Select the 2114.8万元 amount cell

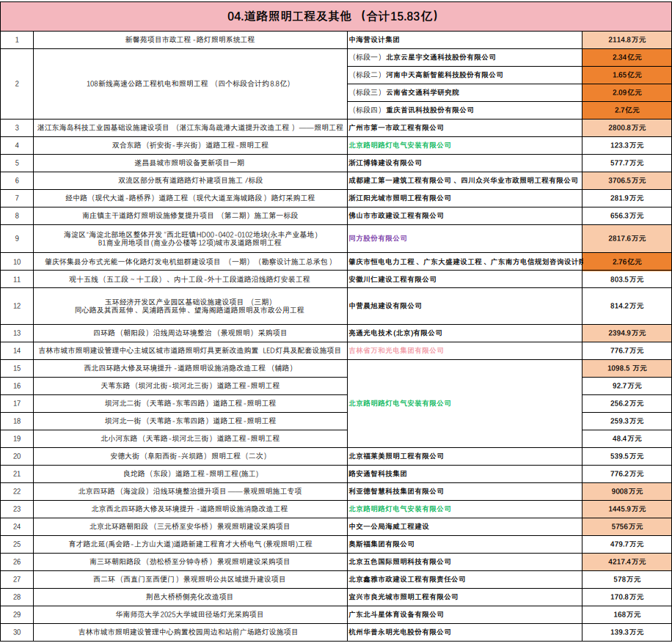[627, 40]
